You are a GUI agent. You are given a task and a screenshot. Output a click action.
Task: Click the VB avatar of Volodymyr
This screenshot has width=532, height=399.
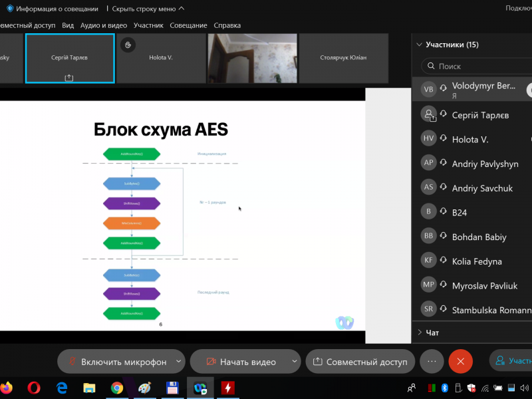[x=429, y=89]
